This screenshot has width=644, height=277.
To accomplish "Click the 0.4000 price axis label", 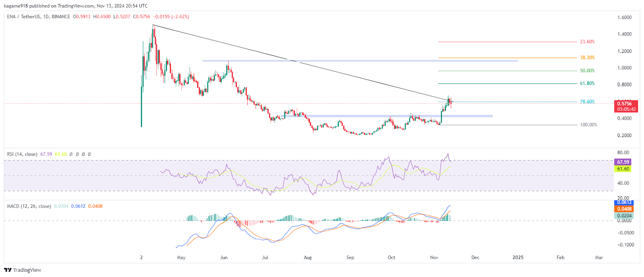I will coord(624,119).
